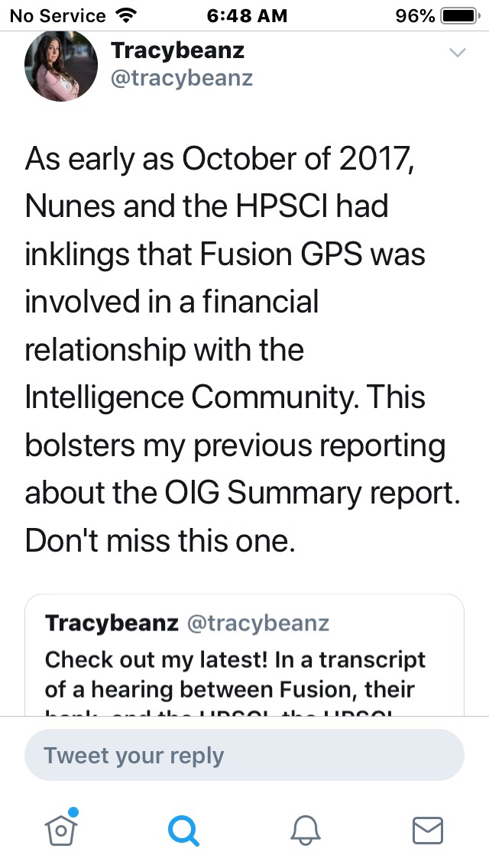Open quoted tweet text 'Check out my latest!'
Viewport: 489px width, 868px height.
tap(235, 659)
